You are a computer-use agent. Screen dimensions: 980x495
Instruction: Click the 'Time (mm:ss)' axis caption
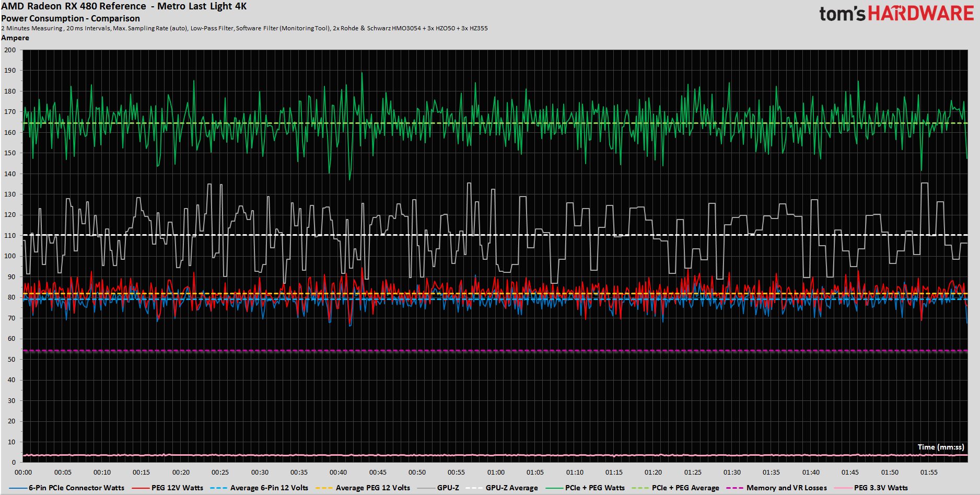[x=941, y=447]
